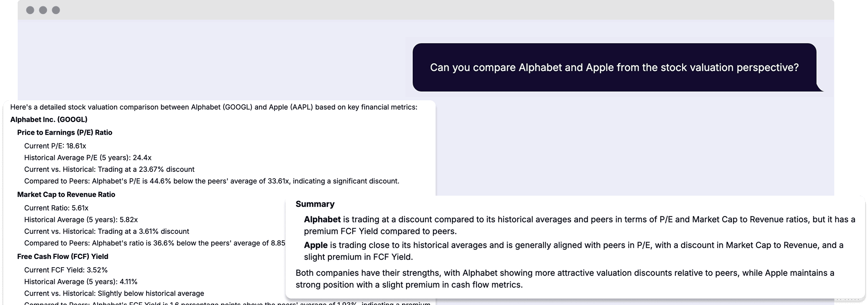Screen dimensions: 868x305
Task: Click the Compared to Peers 44.6% line
Action: [212, 181]
